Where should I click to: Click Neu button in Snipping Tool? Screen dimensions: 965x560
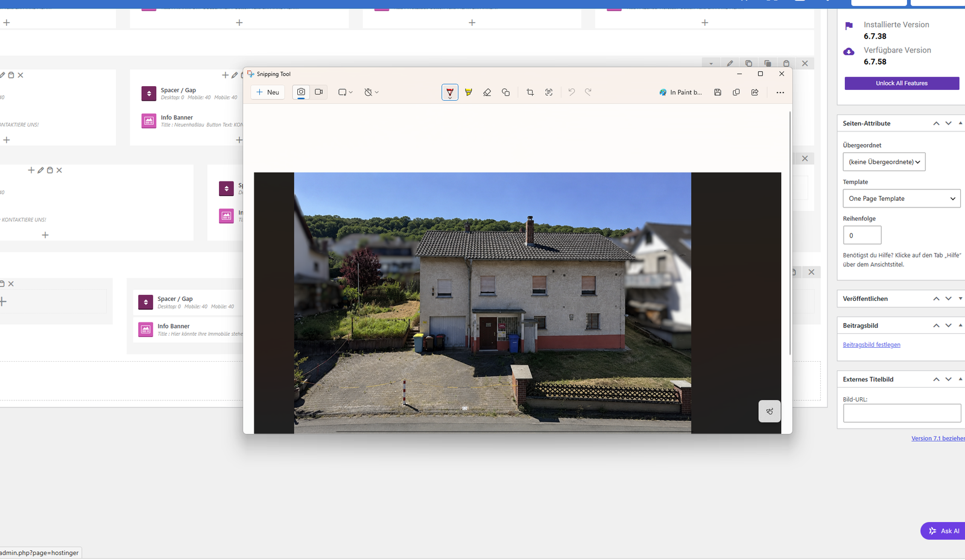267,92
